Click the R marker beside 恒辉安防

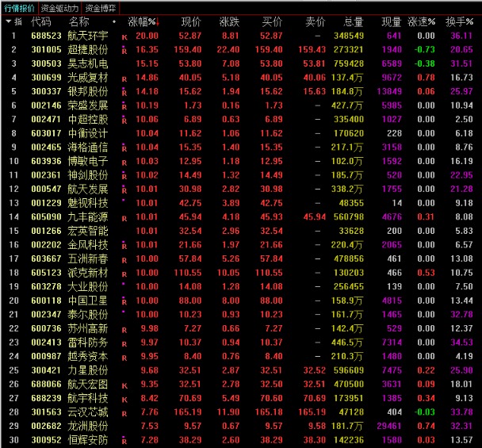point(124,440)
